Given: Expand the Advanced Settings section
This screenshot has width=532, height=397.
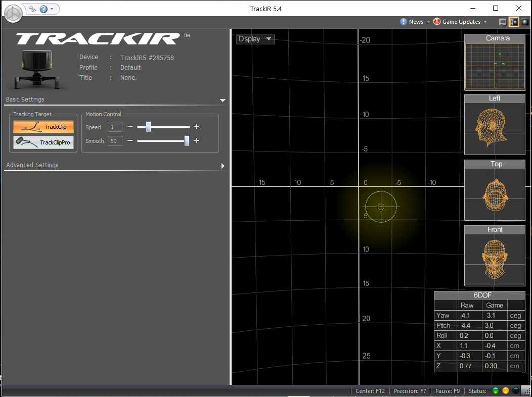Looking at the screenshot, I should click(223, 166).
